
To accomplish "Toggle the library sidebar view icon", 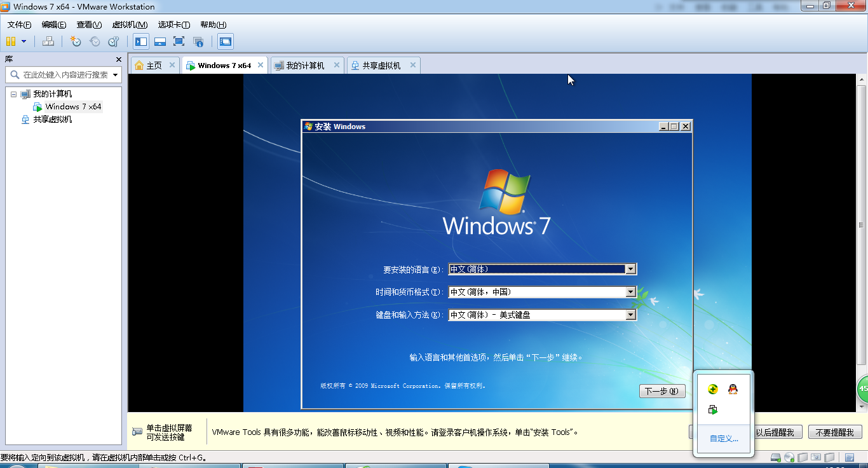I will click(x=141, y=41).
